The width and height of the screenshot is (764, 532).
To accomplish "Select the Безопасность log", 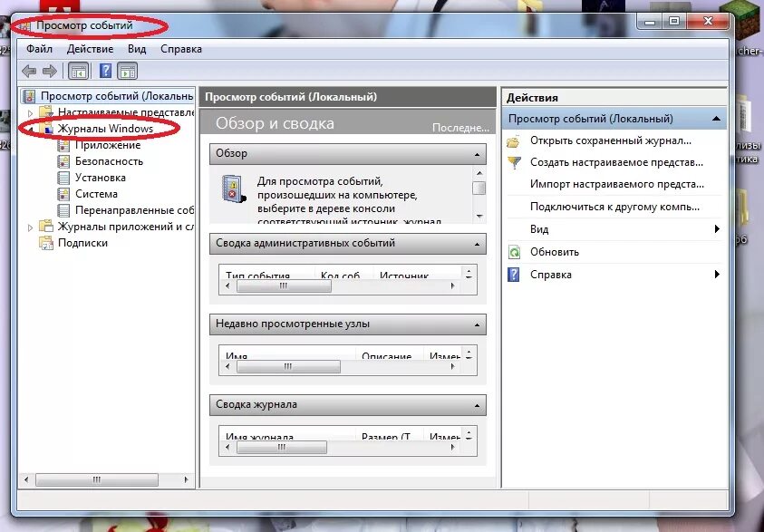I will point(109,161).
